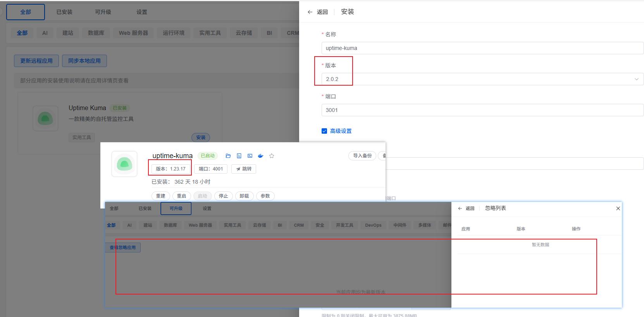Toggle the 高级设置 checkbox
This screenshot has height=317, width=644.
324,131
